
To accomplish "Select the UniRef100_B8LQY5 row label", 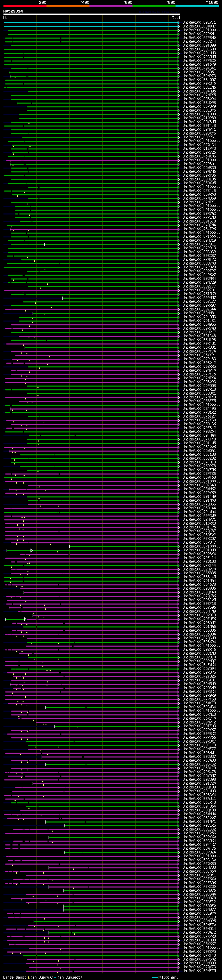I will tap(199, 110).
